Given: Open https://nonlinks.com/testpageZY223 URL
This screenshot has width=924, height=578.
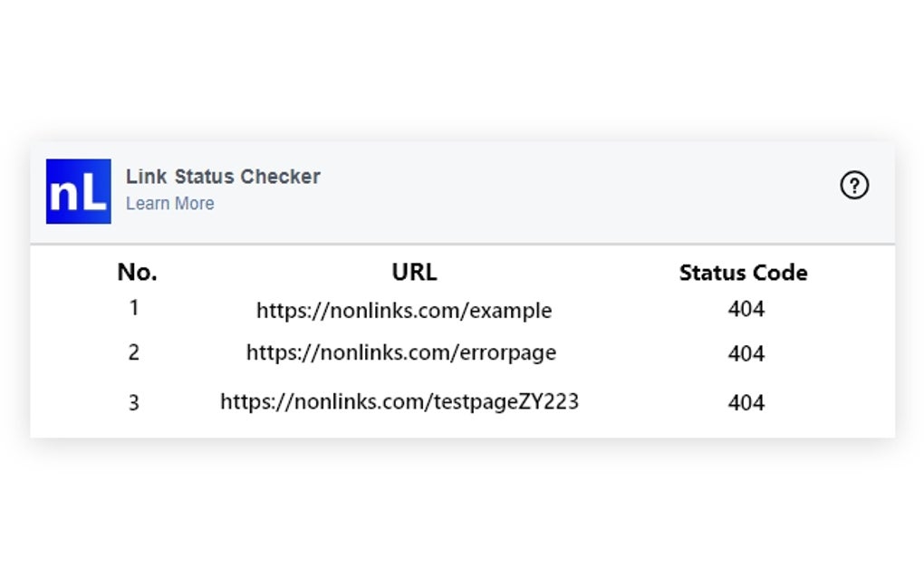Looking at the screenshot, I should pyautogui.click(x=401, y=401).
